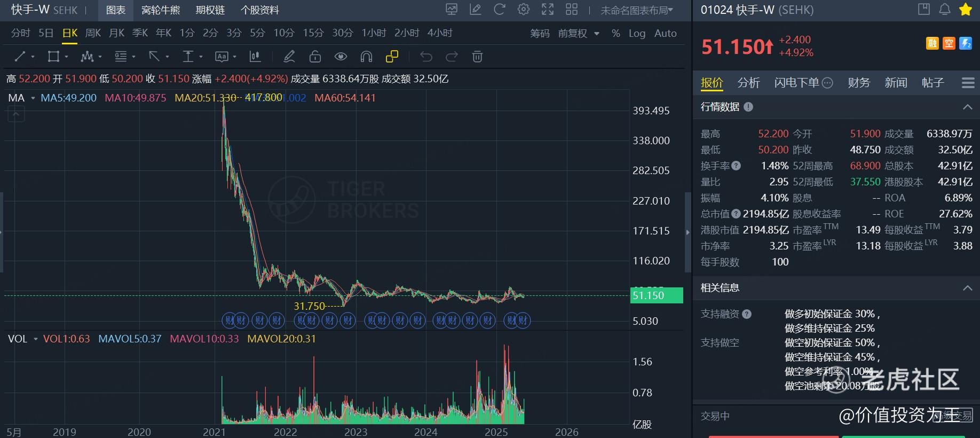Select the 1小时 timeframe

tap(374, 33)
